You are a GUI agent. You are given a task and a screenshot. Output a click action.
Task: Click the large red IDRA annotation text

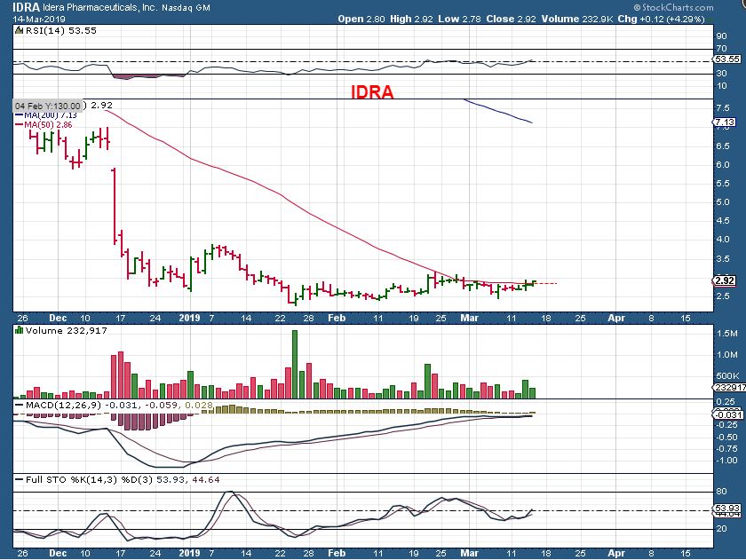pos(372,91)
